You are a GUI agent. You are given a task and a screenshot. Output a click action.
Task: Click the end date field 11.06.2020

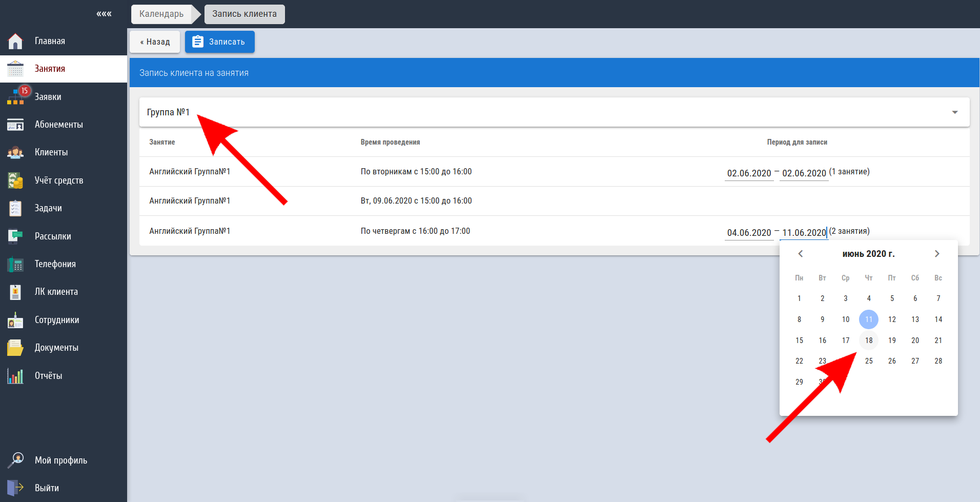click(804, 233)
